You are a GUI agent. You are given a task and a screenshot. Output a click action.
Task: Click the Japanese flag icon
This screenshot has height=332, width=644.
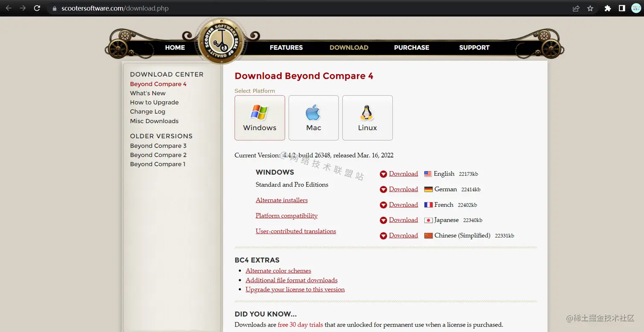tap(428, 220)
